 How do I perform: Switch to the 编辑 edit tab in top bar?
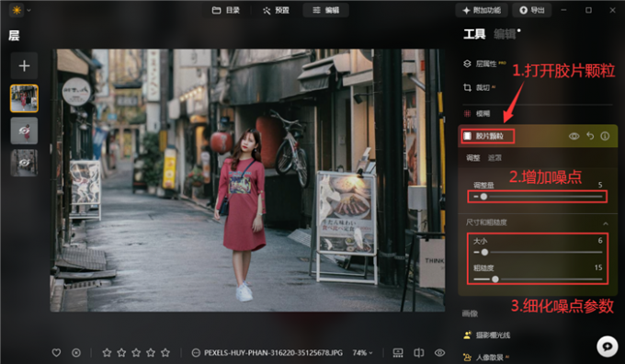(x=325, y=10)
